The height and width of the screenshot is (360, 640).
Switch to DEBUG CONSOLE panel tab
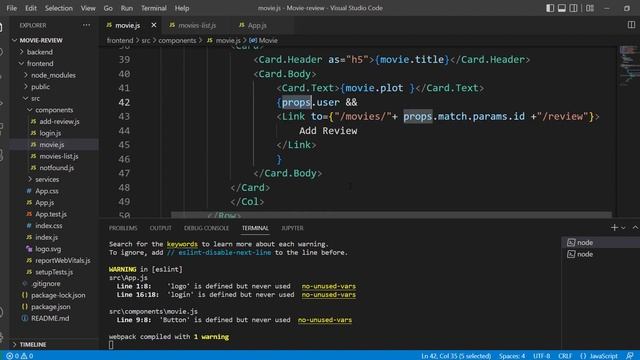click(x=206, y=228)
